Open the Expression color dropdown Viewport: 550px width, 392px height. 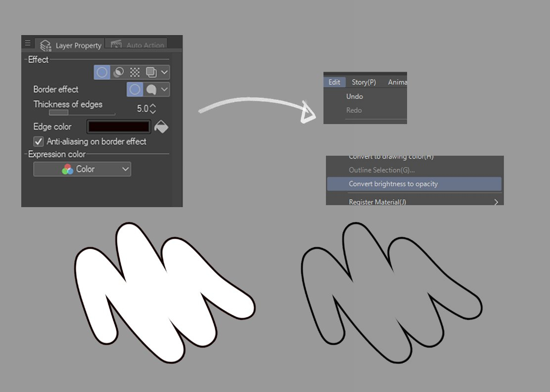click(x=82, y=169)
